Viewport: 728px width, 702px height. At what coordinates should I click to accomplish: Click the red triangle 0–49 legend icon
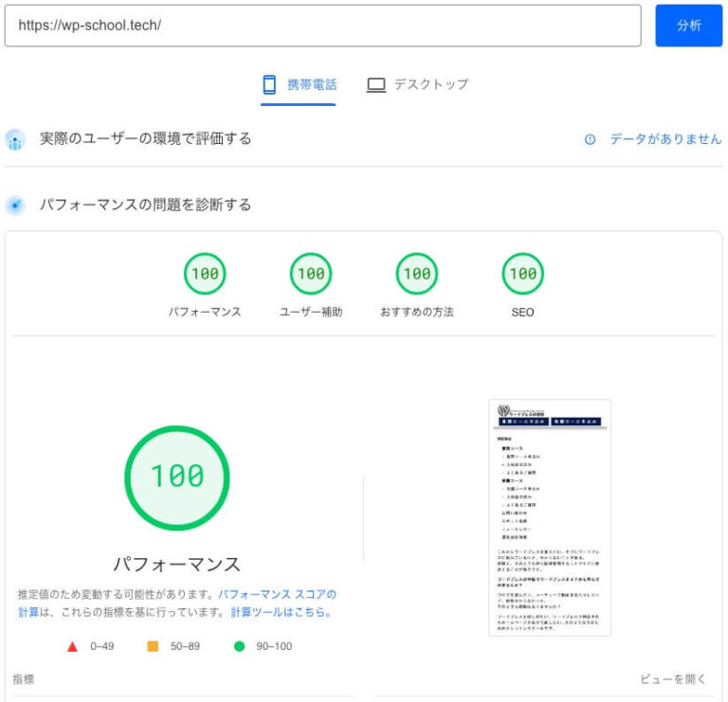[x=72, y=646]
